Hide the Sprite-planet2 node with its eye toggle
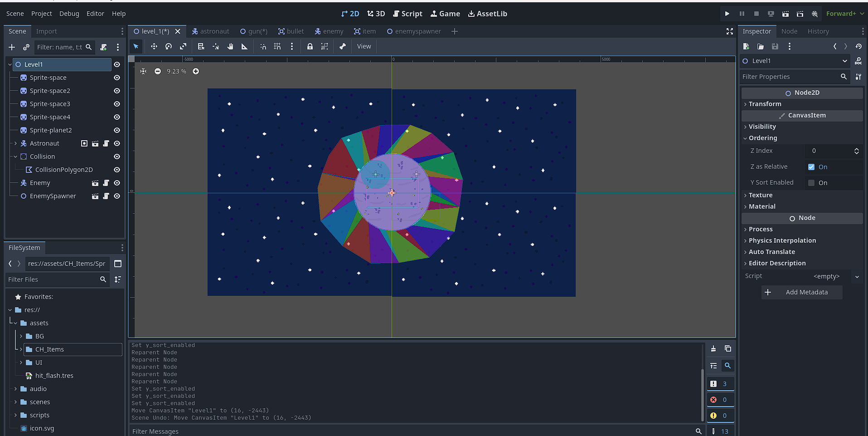This screenshot has width=868, height=436. point(116,130)
